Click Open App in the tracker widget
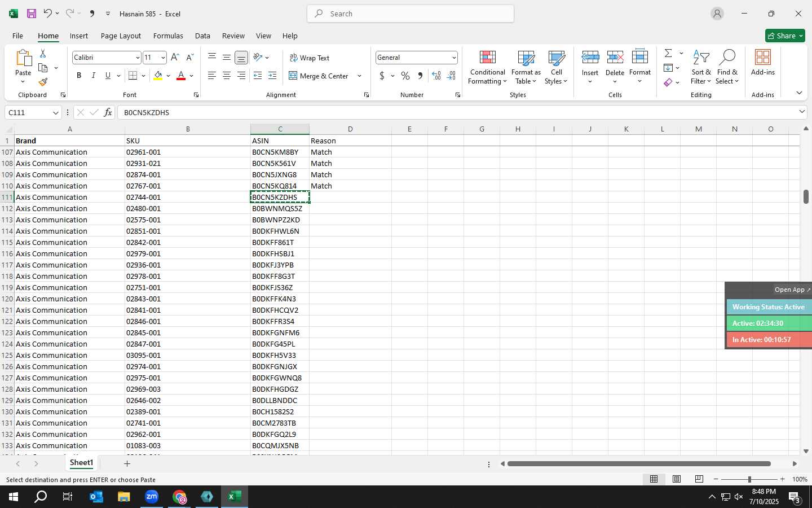812x508 pixels. tap(792, 290)
